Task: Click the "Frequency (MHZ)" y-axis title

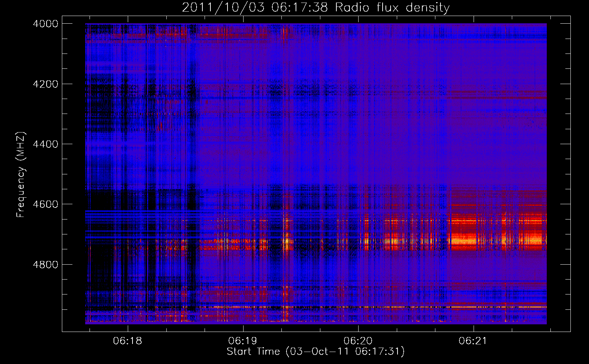Action: tap(21, 175)
